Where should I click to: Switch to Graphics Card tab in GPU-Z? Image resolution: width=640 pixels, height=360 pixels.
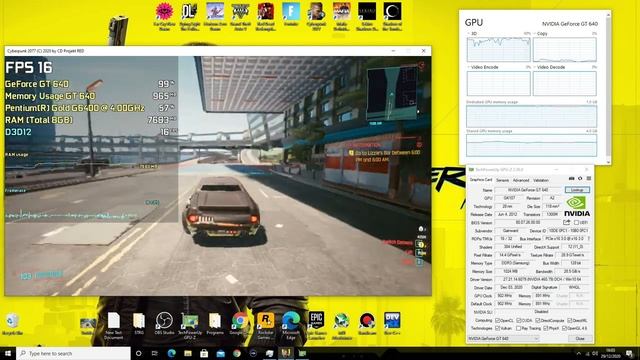(481, 180)
